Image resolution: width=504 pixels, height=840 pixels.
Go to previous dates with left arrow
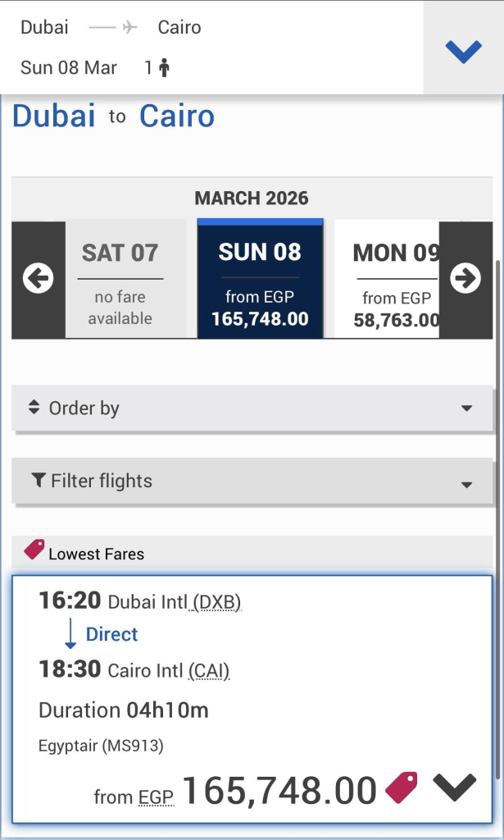(38, 279)
